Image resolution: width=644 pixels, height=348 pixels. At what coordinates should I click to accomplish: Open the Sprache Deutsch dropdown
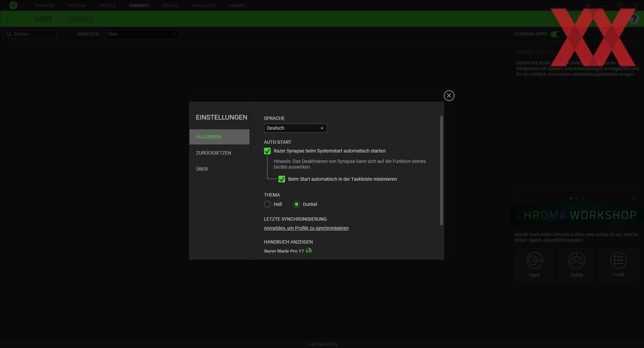coord(295,128)
